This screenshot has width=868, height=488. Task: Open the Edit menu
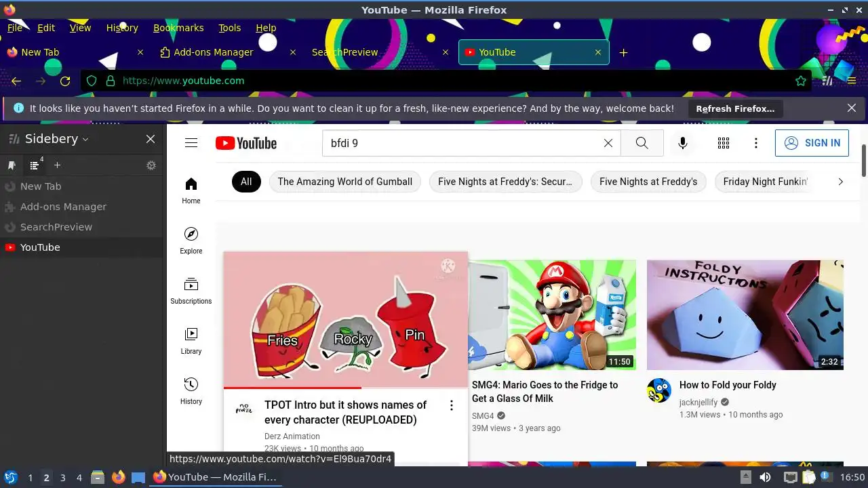(46, 28)
